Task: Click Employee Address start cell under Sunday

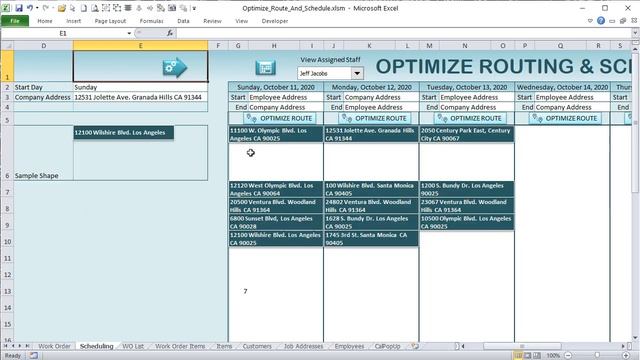Action: (x=285, y=97)
